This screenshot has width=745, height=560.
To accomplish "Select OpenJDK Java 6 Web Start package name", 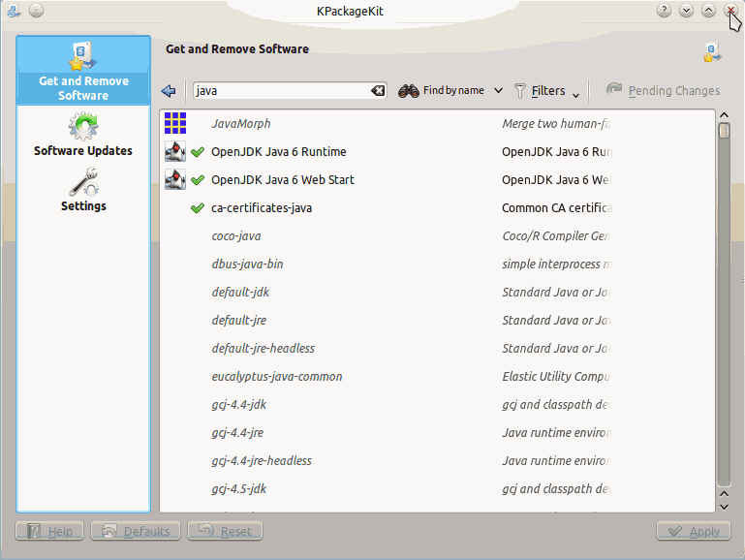I will point(283,180).
